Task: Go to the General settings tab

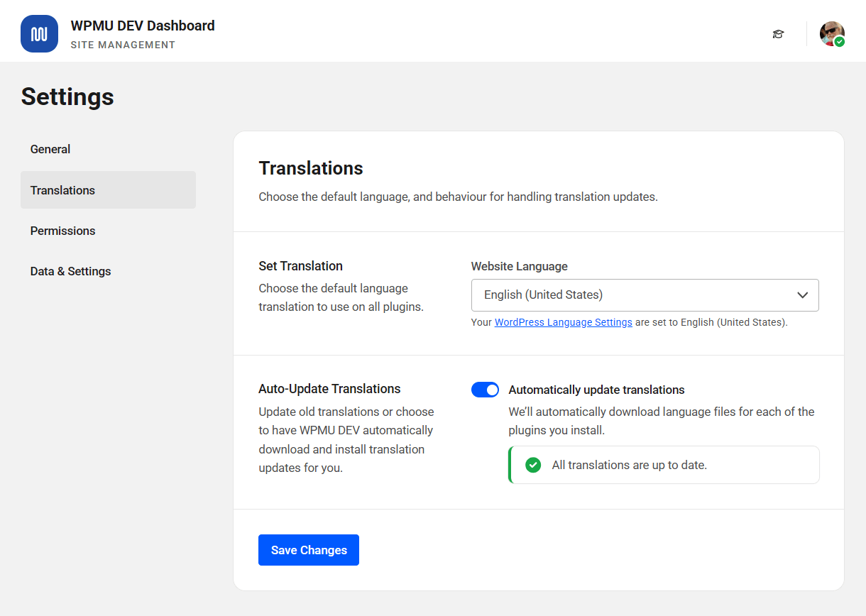Action: tap(108, 149)
